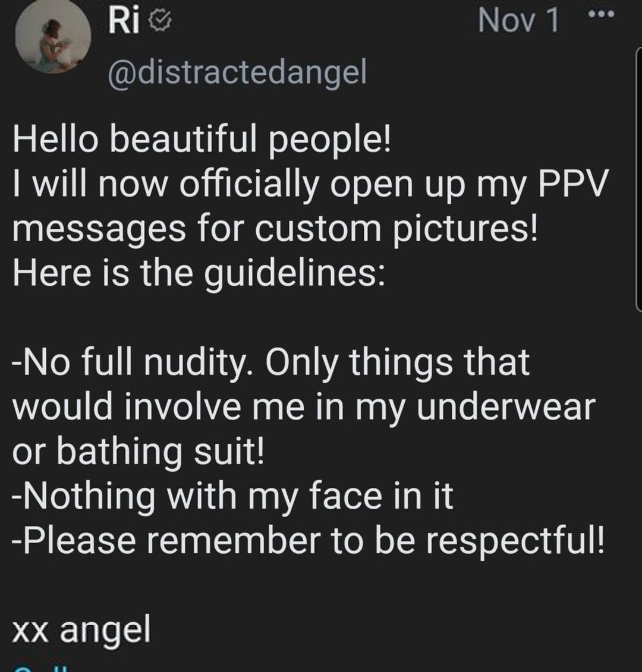Click the "Here is the guidelines:" line
Screen dimensions: 642x672
[x=199, y=273]
